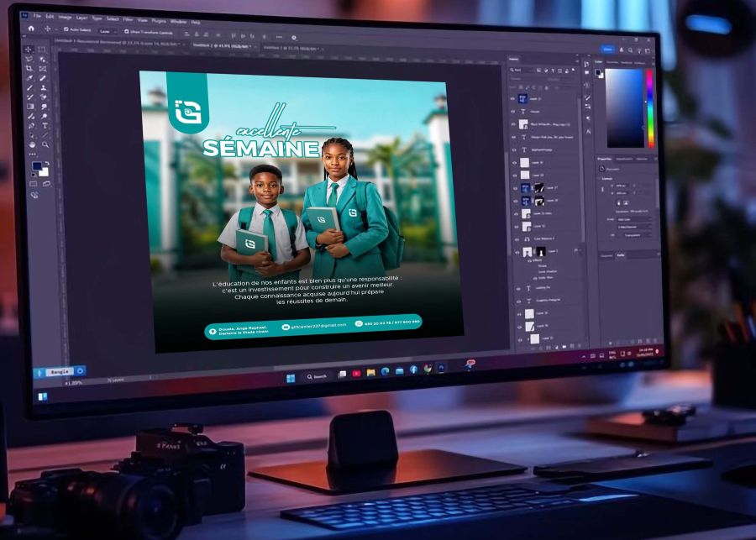Open Photoshop's search icon beside Share
The height and width of the screenshot is (540, 756).
click(630, 50)
